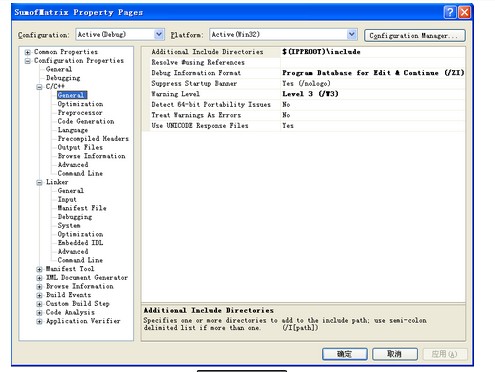Edit the $(IPPROOT)\include value field
495x372 pixels.
(373, 52)
